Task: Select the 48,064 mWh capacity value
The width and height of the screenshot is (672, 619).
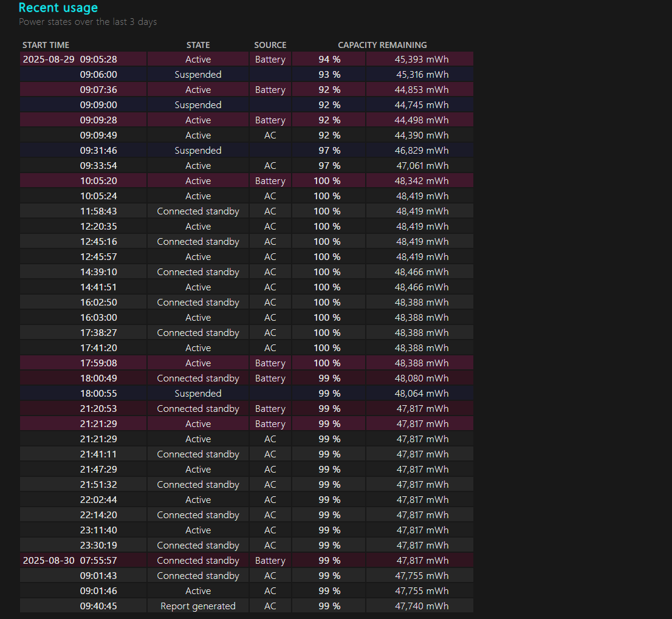Action: tap(422, 394)
